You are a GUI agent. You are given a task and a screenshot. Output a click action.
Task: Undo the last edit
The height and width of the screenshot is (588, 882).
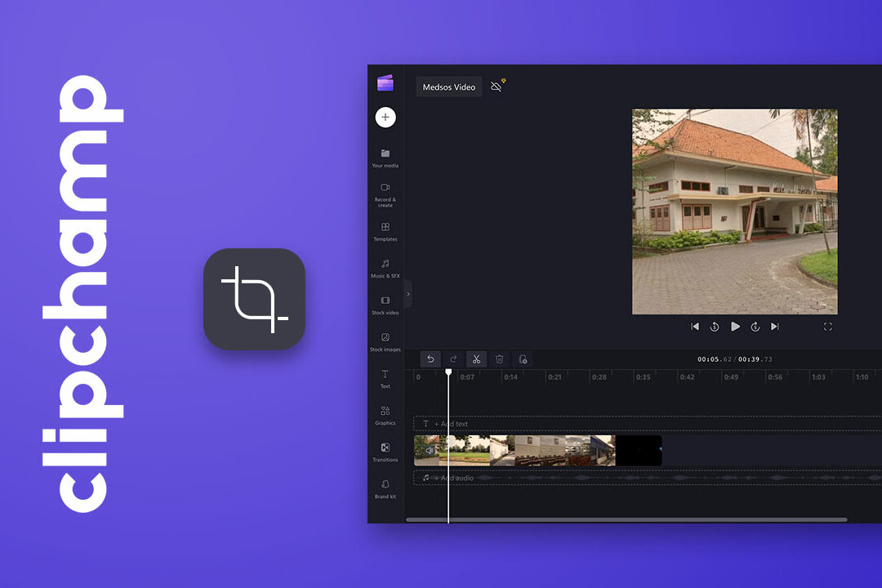pos(430,359)
